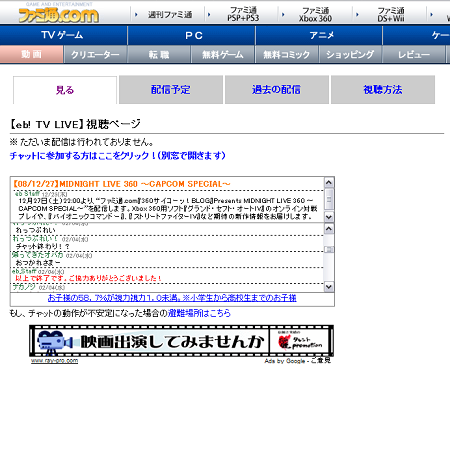Open the 無料ゲーム sub-navigation item
This screenshot has width=450, height=450.
coord(223,54)
